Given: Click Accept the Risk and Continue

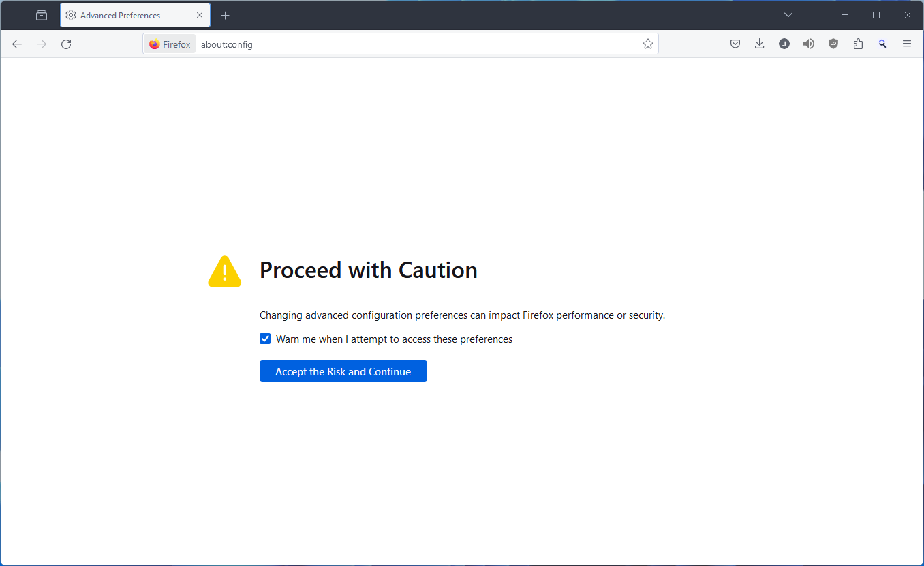Looking at the screenshot, I should pyautogui.click(x=343, y=371).
